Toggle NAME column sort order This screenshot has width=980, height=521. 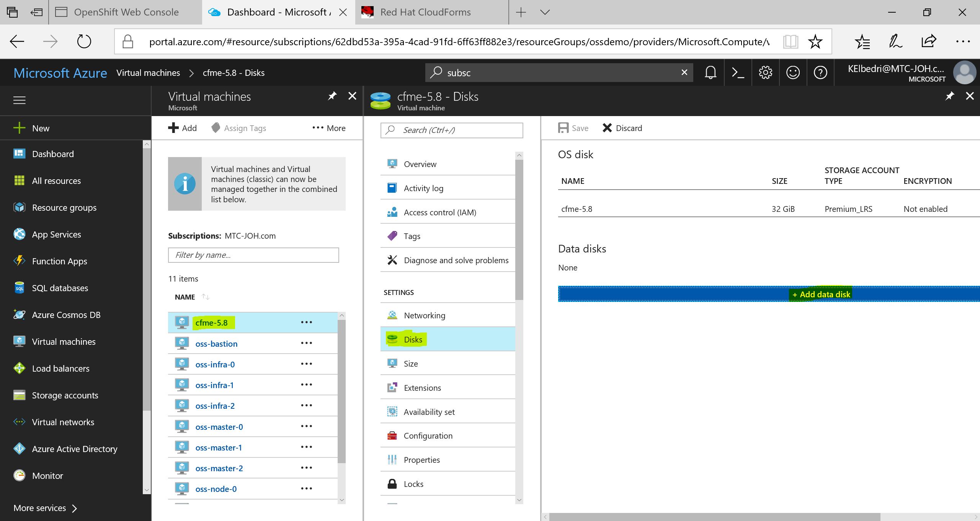click(206, 297)
